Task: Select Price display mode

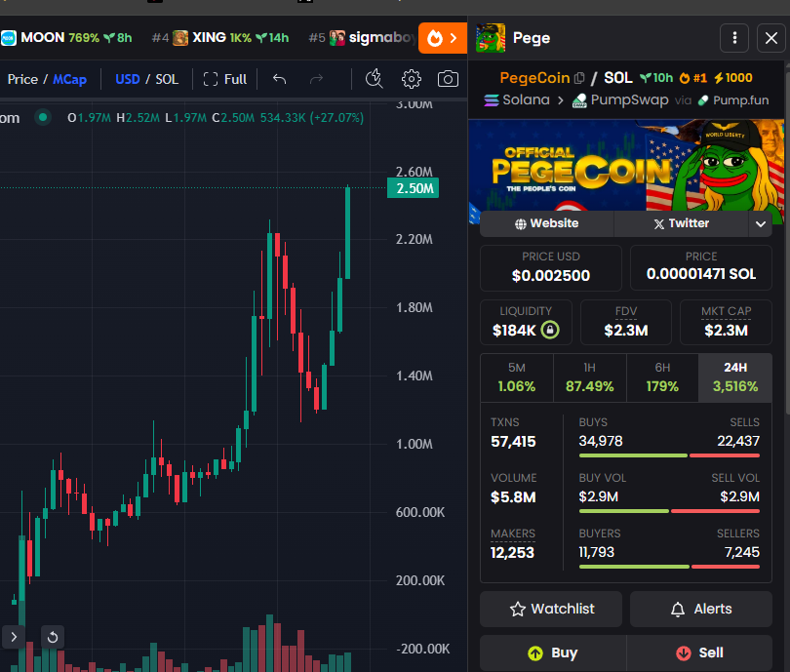Action: (x=22, y=79)
